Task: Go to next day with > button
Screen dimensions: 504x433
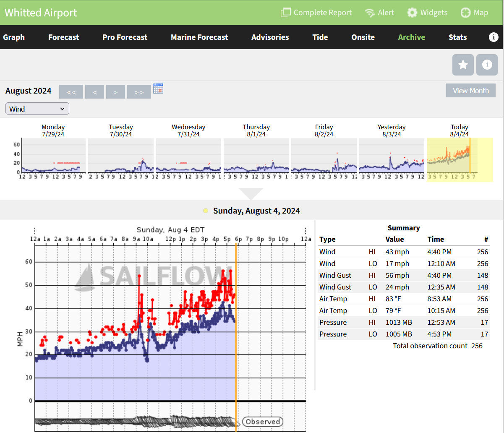Action: coord(115,92)
